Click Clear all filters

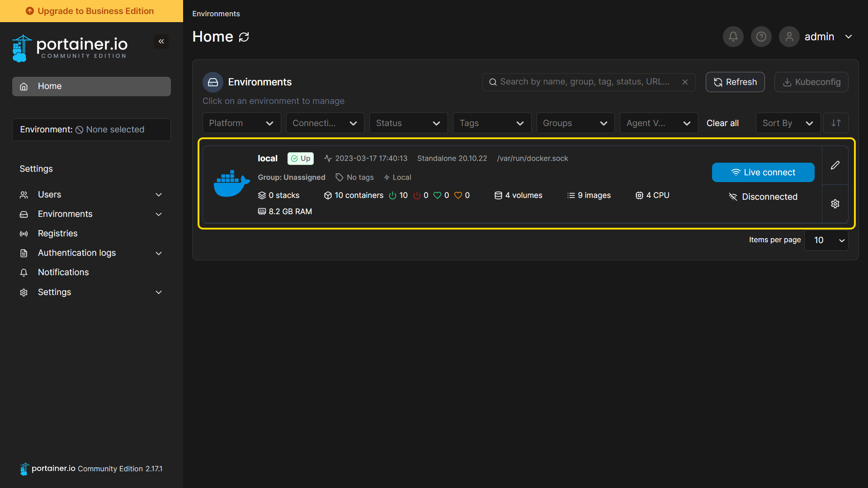point(722,123)
